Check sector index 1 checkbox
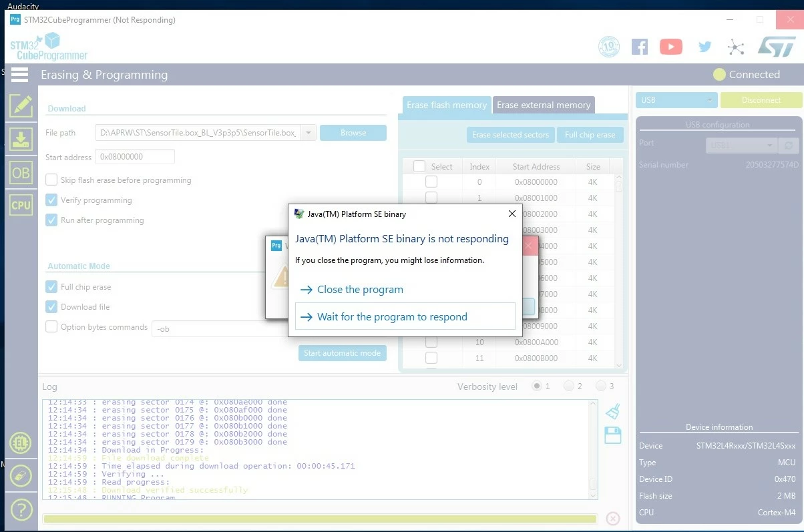The width and height of the screenshot is (804, 532). point(431,198)
